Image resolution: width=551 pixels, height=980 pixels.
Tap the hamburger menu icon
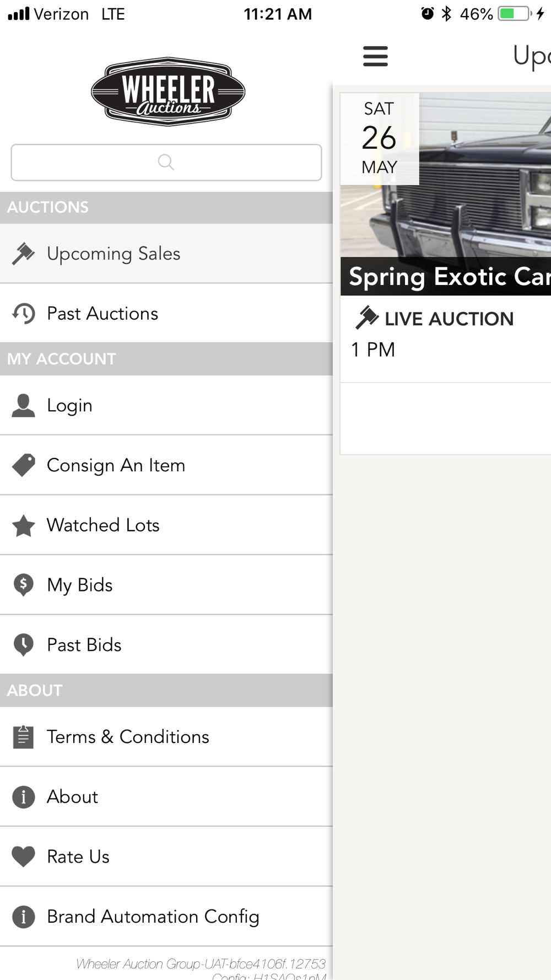pyautogui.click(x=375, y=56)
